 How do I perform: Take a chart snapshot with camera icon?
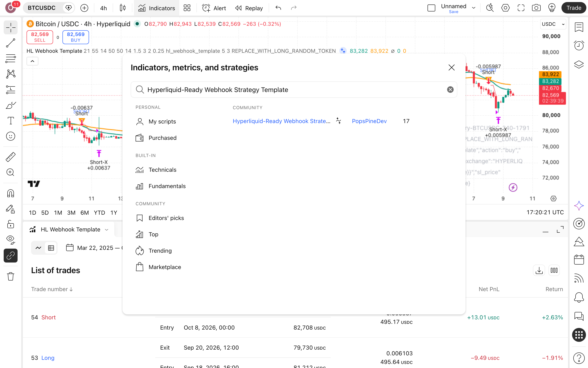click(536, 8)
